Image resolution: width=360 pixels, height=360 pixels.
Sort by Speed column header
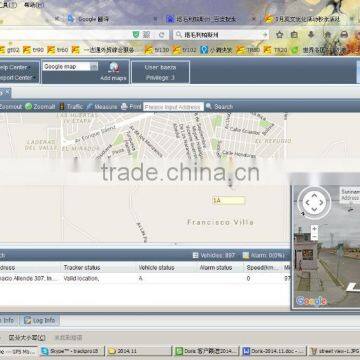pos(263,268)
